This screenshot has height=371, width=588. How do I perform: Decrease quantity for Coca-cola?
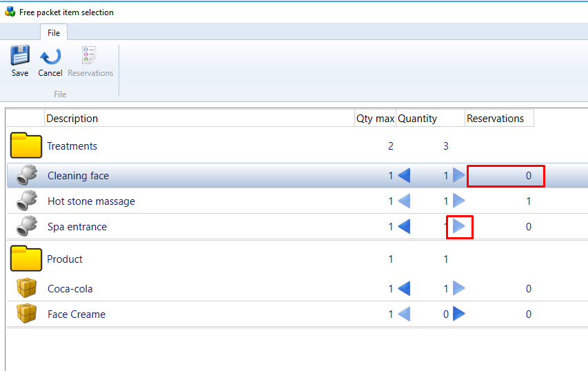[404, 288]
